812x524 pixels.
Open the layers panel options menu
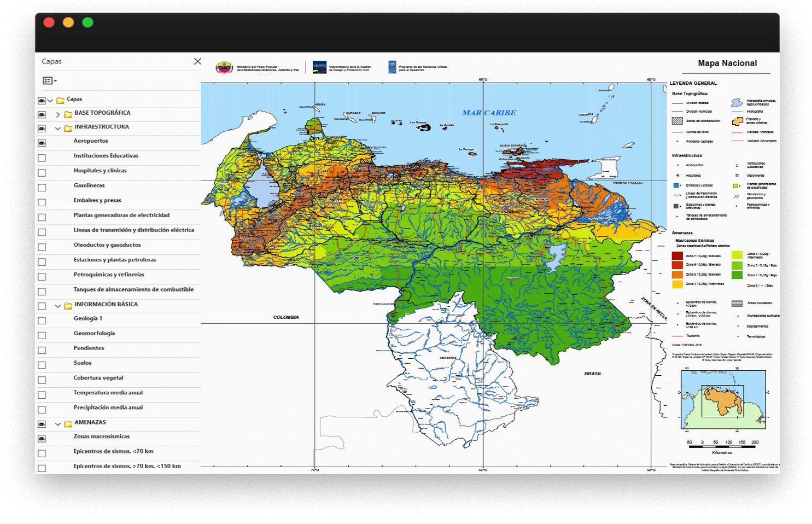tap(49, 81)
